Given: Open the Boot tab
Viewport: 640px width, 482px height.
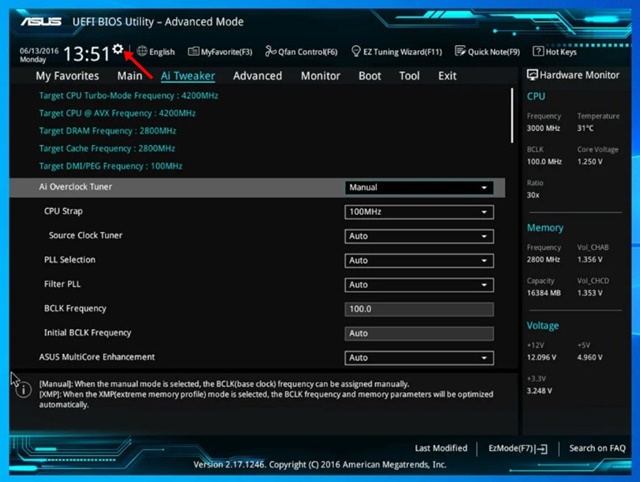Looking at the screenshot, I should (x=370, y=76).
